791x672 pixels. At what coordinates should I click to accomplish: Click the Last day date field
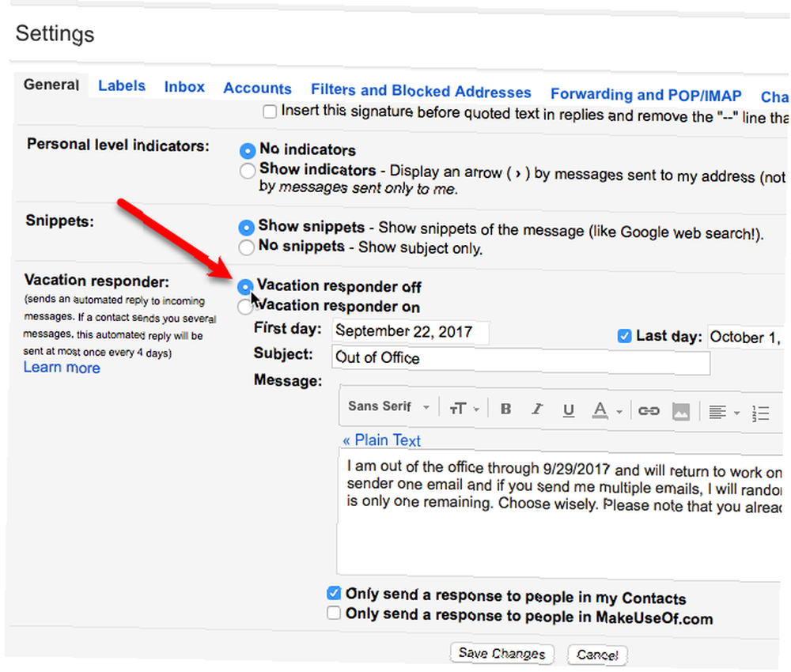tap(745, 337)
